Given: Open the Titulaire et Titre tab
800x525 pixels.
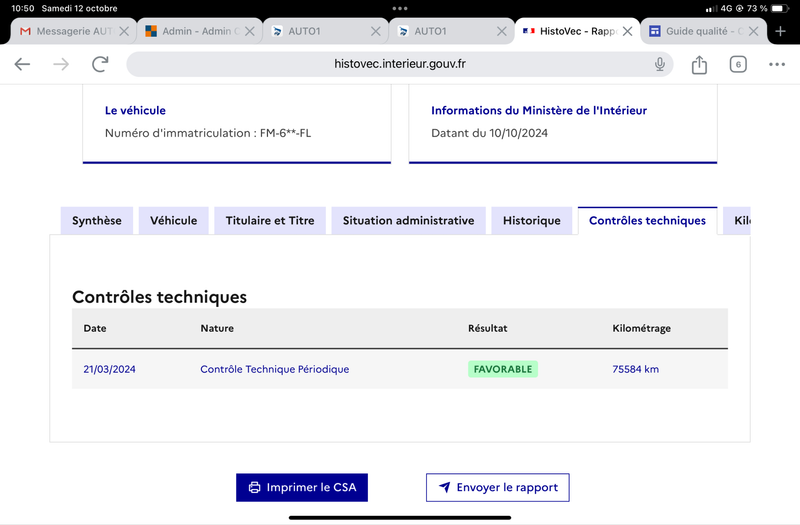Looking at the screenshot, I should pos(270,220).
